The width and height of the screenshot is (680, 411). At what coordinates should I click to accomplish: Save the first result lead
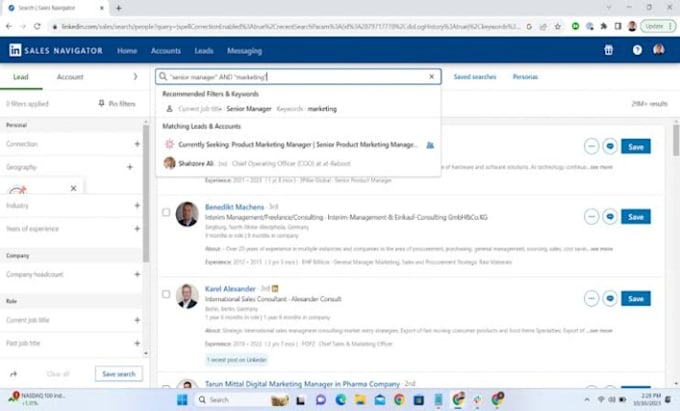[636, 147]
